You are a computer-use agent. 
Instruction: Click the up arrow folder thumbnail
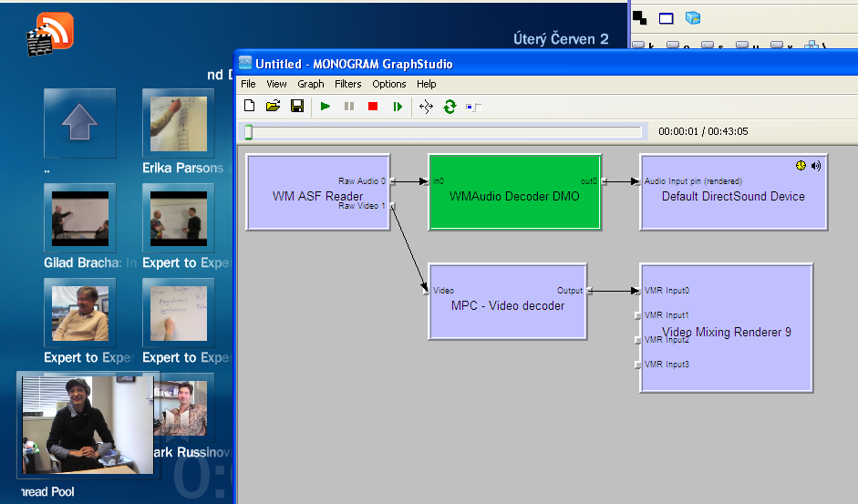click(80, 122)
